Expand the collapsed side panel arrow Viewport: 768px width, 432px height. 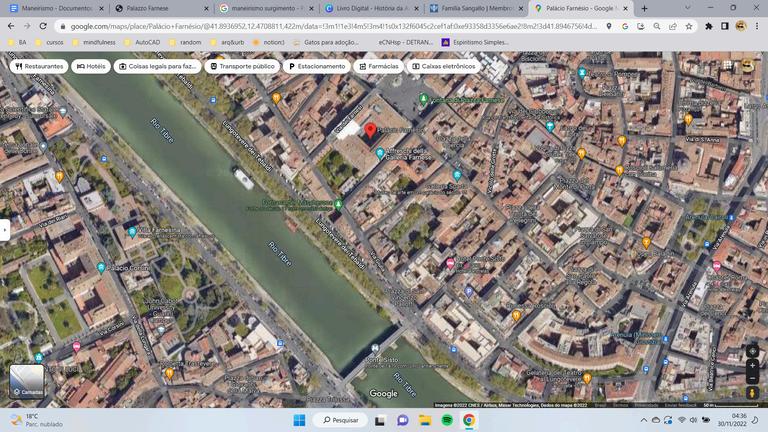(4, 229)
